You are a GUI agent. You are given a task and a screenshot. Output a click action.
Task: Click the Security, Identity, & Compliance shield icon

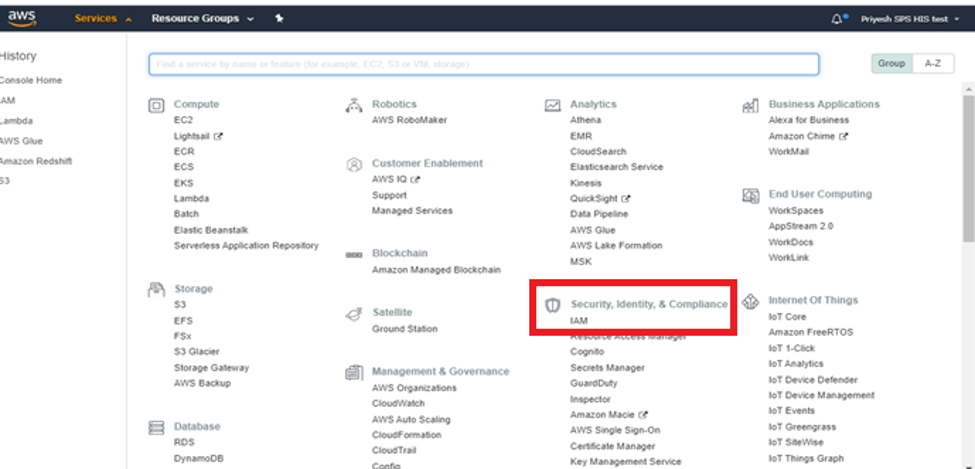pyautogui.click(x=552, y=304)
